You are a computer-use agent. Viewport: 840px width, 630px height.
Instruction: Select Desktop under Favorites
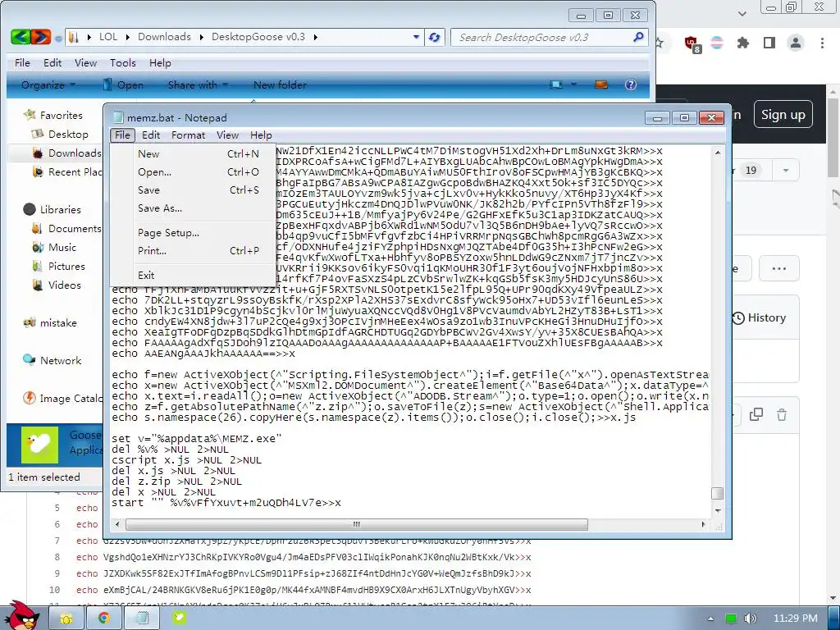(x=60, y=134)
